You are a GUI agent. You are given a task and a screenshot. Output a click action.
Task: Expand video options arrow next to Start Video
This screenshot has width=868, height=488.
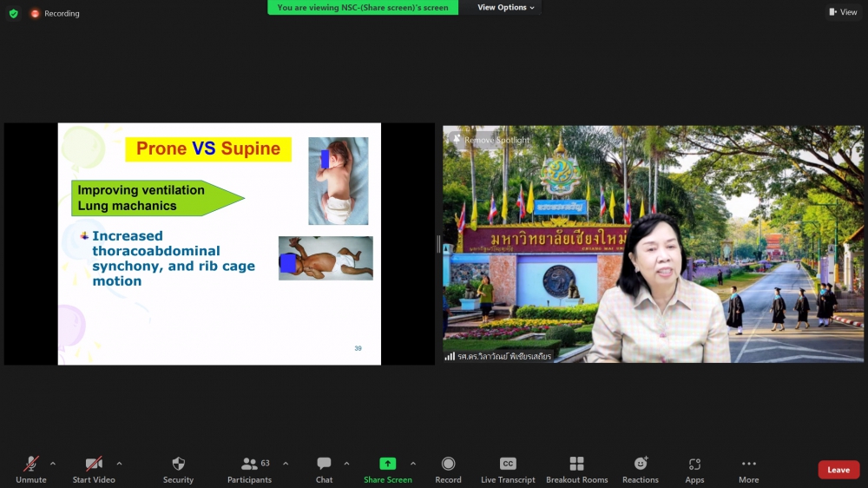(x=119, y=463)
